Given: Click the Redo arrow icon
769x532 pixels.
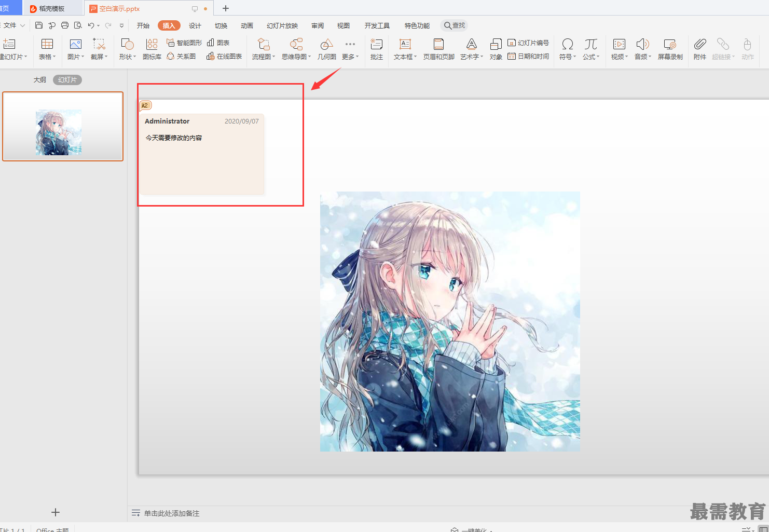Looking at the screenshot, I should tap(108, 25).
